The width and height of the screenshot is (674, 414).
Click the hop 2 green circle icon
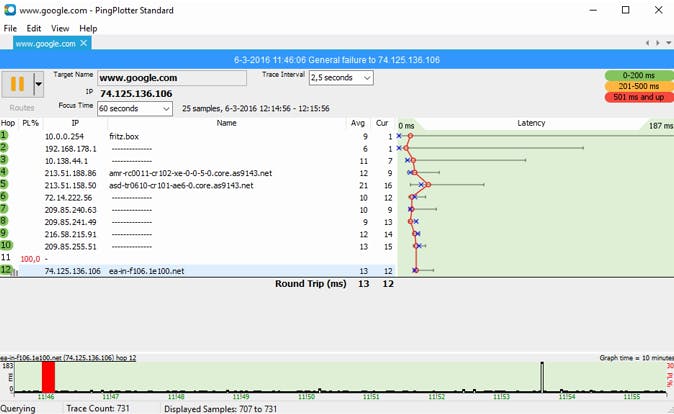pyautogui.click(x=4, y=147)
